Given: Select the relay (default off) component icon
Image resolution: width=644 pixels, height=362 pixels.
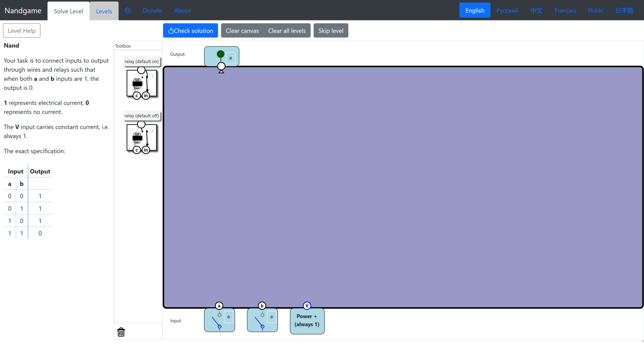Looking at the screenshot, I should 142,138.
